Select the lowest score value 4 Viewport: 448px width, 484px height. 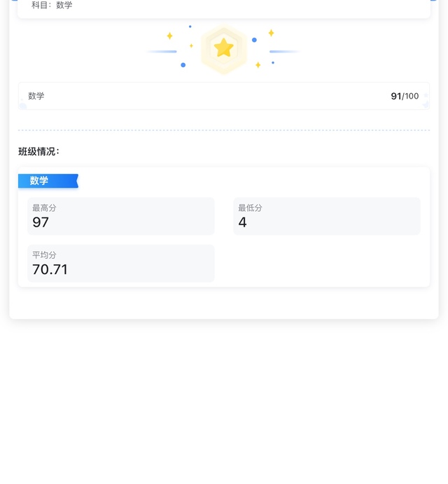(243, 222)
